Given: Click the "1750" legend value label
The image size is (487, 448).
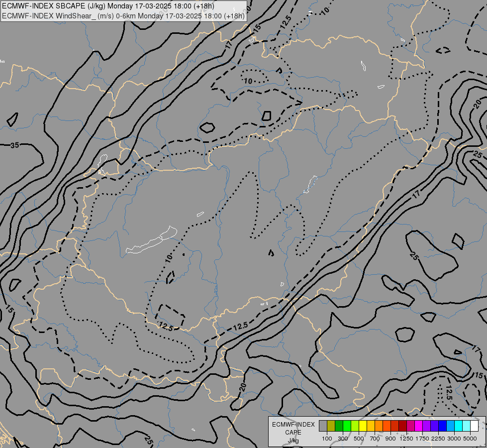Looking at the screenshot, I should [422, 439].
